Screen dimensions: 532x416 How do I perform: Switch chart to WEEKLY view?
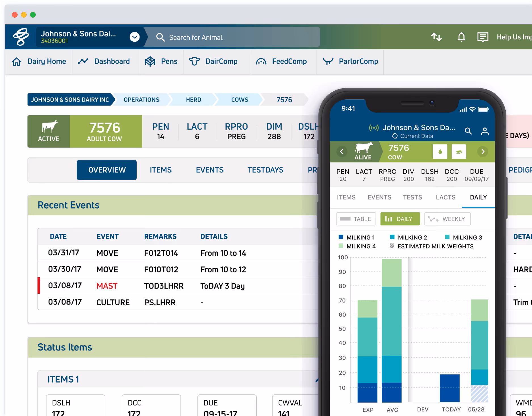point(447,219)
